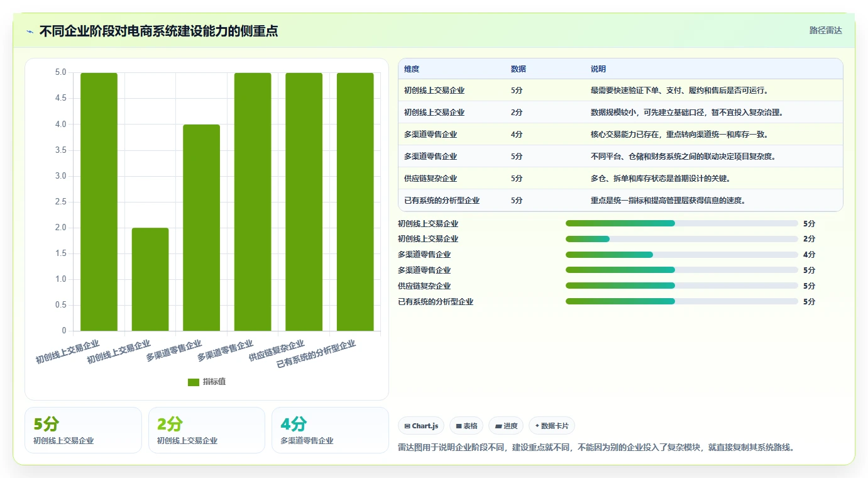Click the 表格 tag pill
This screenshot has height=478, width=868.
point(466,426)
